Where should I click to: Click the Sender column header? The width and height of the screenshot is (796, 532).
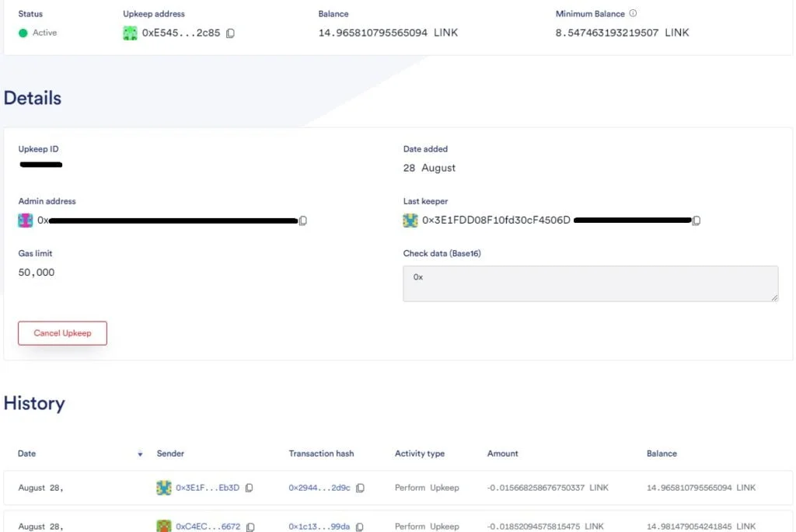[x=170, y=454]
